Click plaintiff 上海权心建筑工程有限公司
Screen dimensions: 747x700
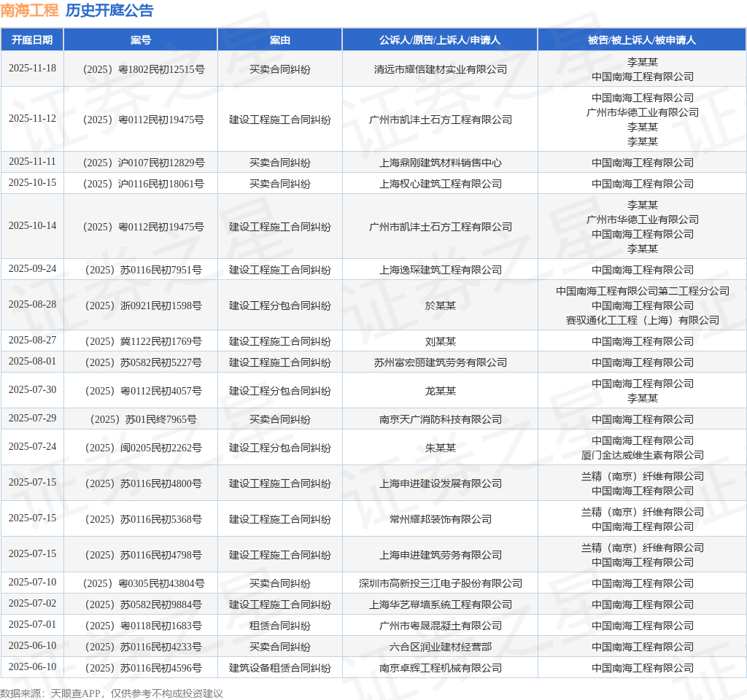[x=440, y=184]
